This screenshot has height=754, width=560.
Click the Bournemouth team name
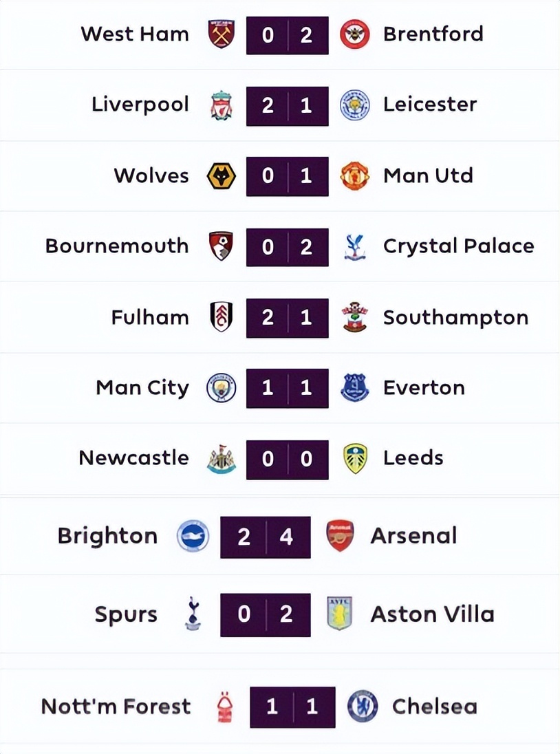point(117,246)
